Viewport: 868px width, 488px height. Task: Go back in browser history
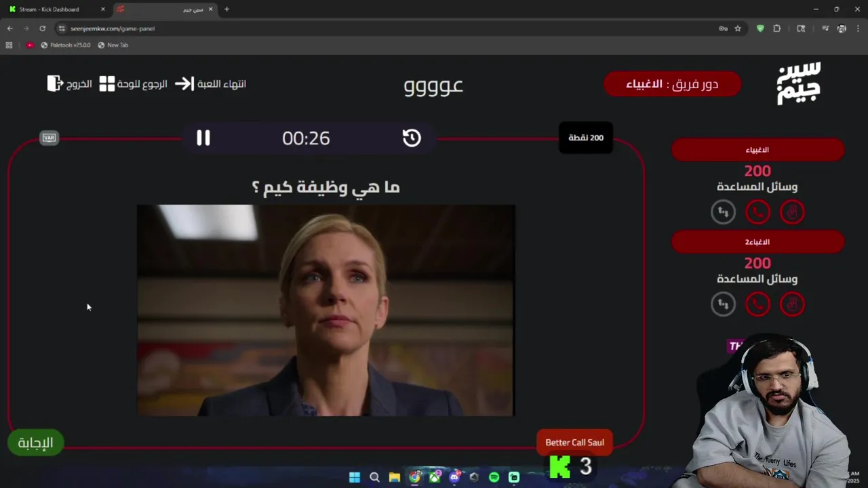[x=9, y=28]
